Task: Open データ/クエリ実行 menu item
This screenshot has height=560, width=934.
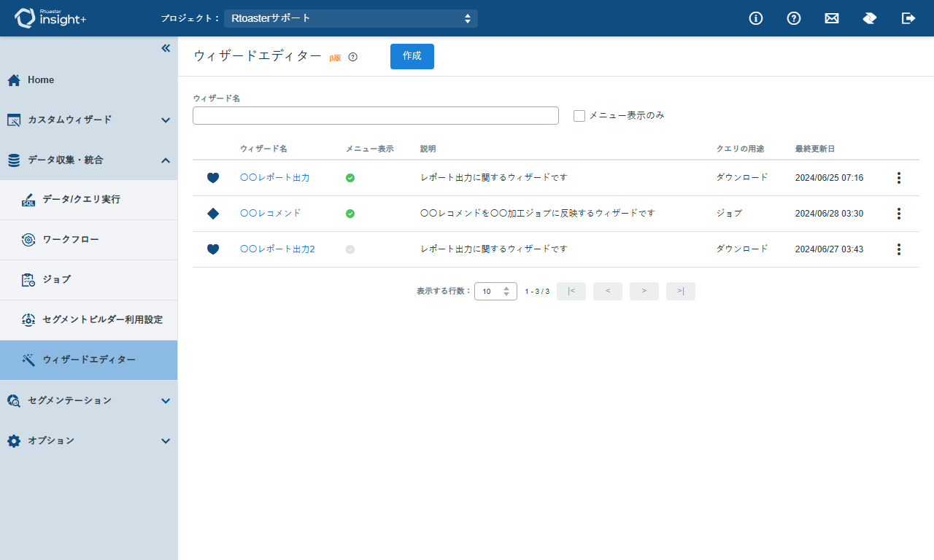Action: point(88,200)
